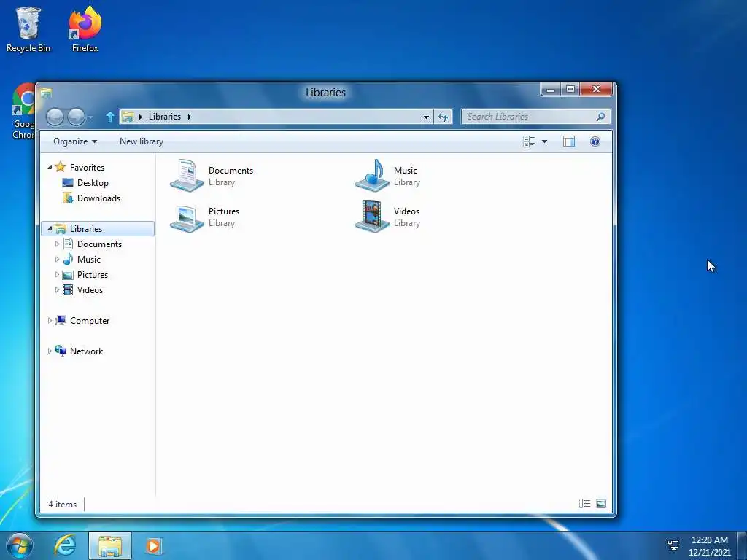
Task: Expand the Network node
Action: click(50, 351)
